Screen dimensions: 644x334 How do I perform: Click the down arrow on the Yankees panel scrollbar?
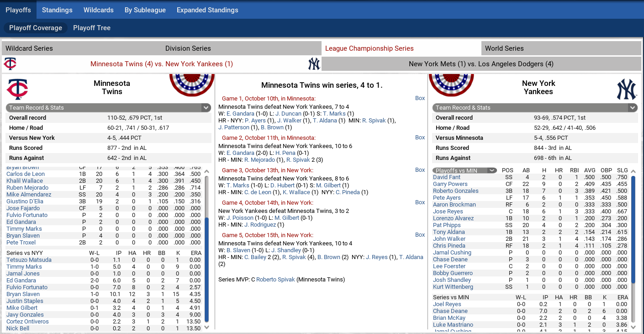tap(633, 327)
